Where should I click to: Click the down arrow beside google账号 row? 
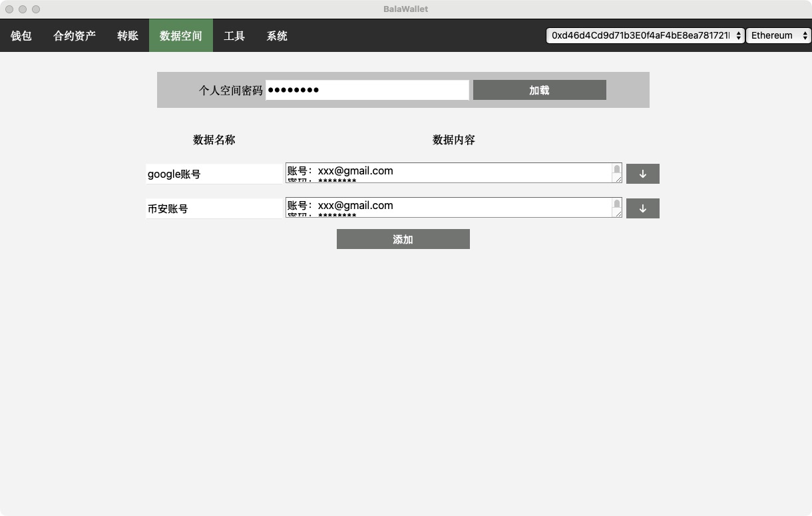[x=642, y=174]
